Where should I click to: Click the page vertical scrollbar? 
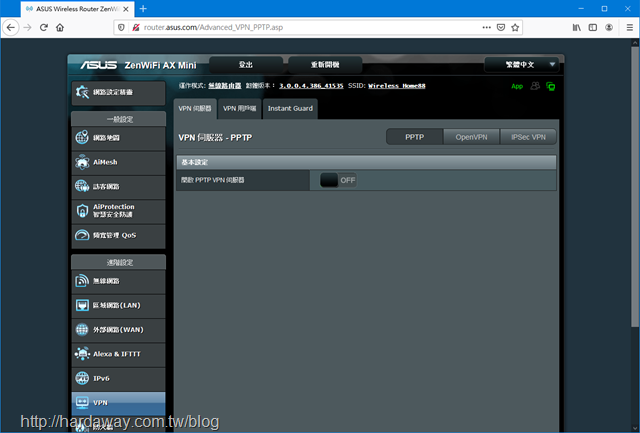tap(635, 186)
